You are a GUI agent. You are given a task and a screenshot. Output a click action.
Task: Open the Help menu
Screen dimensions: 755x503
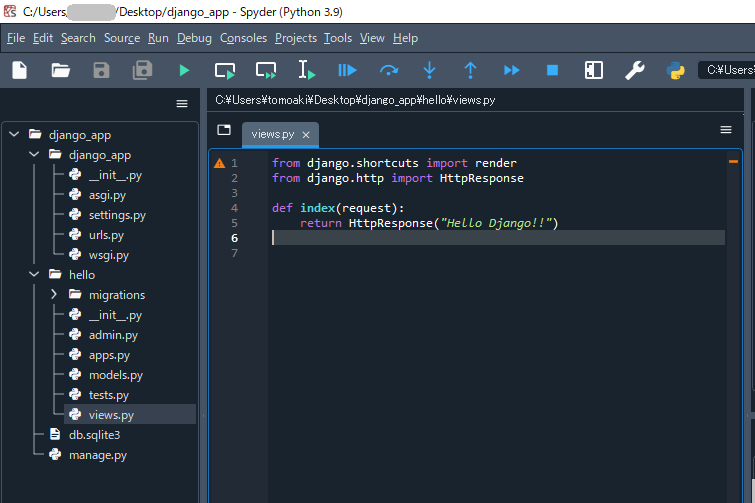[405, 38]
